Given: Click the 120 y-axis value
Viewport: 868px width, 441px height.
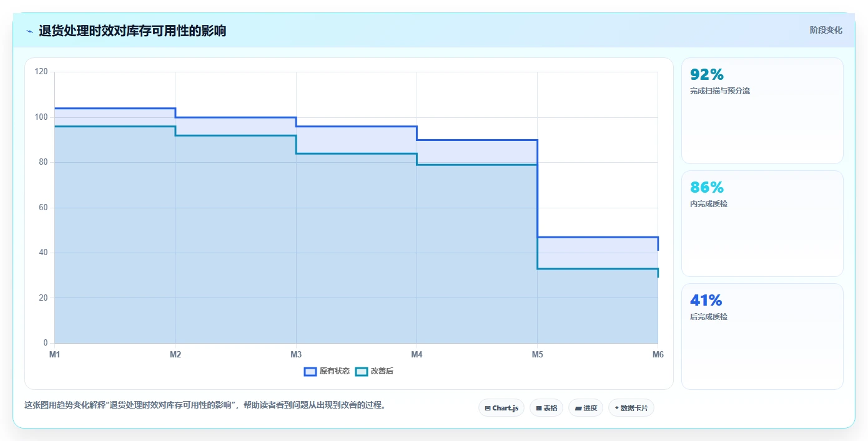Looking at the screenshot, I should (x=41, y=72).
